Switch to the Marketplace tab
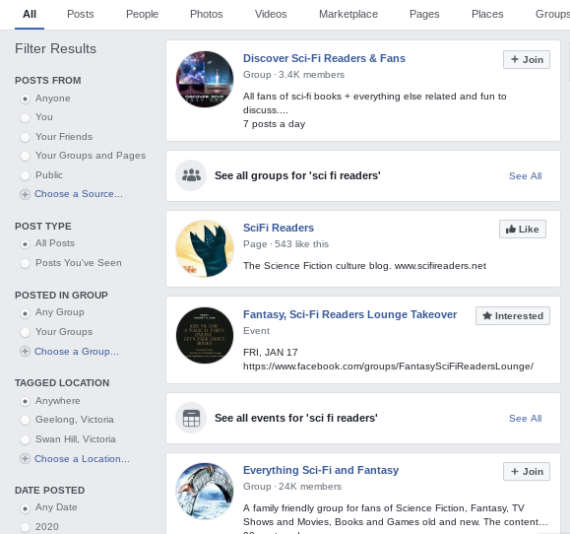 pyautogui.click(x=348, y=14)
